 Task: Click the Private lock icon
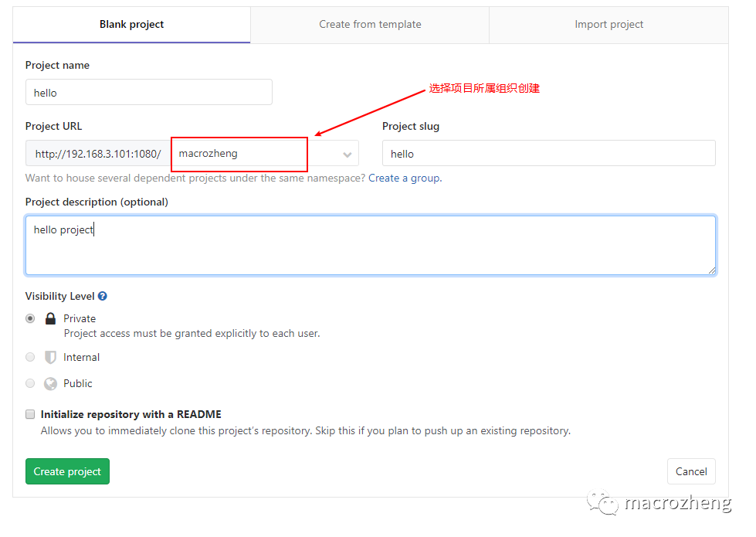pyautogui.click(x=50, y=318)
